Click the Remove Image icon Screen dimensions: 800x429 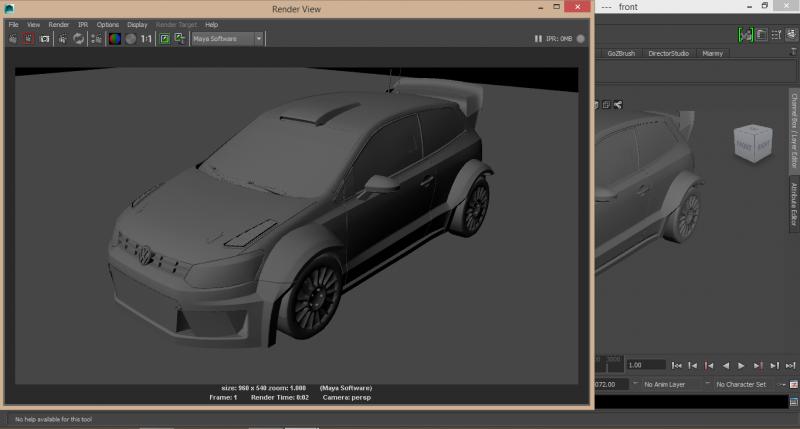click(x=180, y=39)
